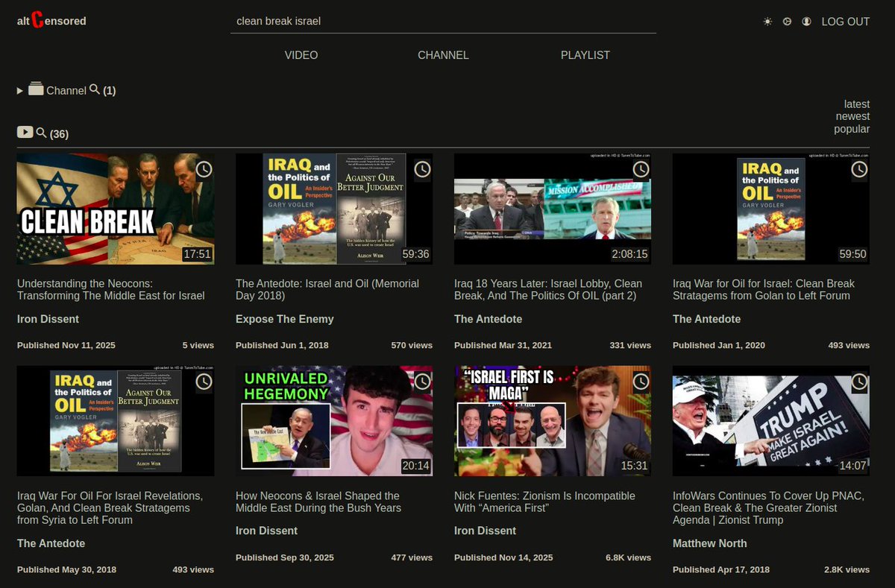Switch to the VIDEO tab
Screen dimensions: 895x588
pyautogui.click(x=301, y=55)
